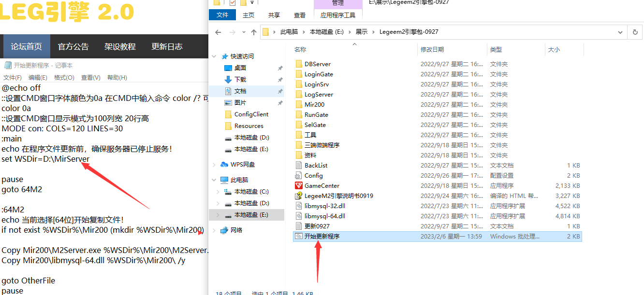
Task: Click 此电脑 in the address bar path
Action: click(289, 32)
